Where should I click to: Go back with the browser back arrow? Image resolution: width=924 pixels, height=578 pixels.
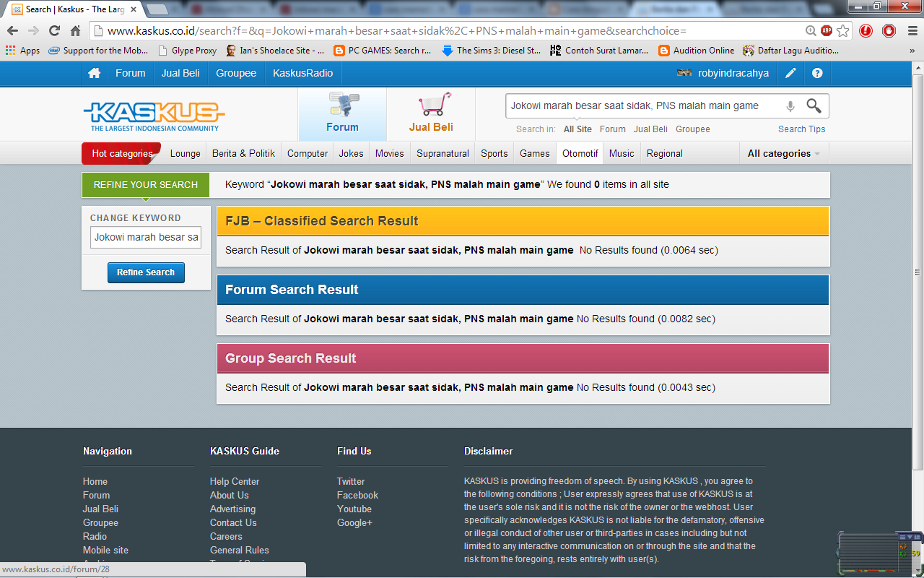tap(12, 31)
